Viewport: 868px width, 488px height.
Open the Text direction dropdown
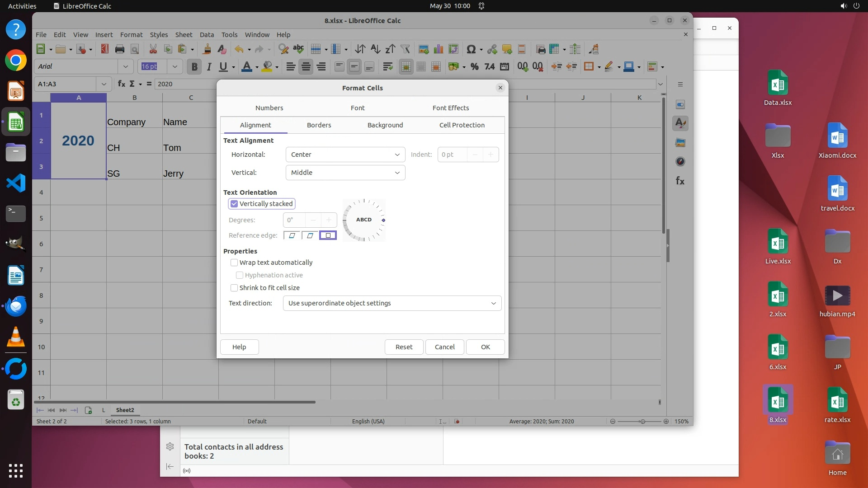coord(392,303)
